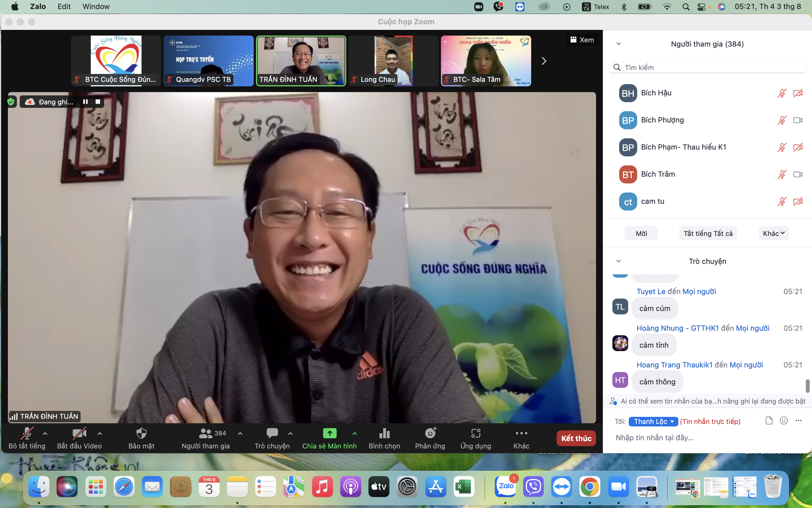The width and height of the screenshot is (812, 508).
Task: Toggle video for Bích Hậu
Action: [x=798, y=93]
